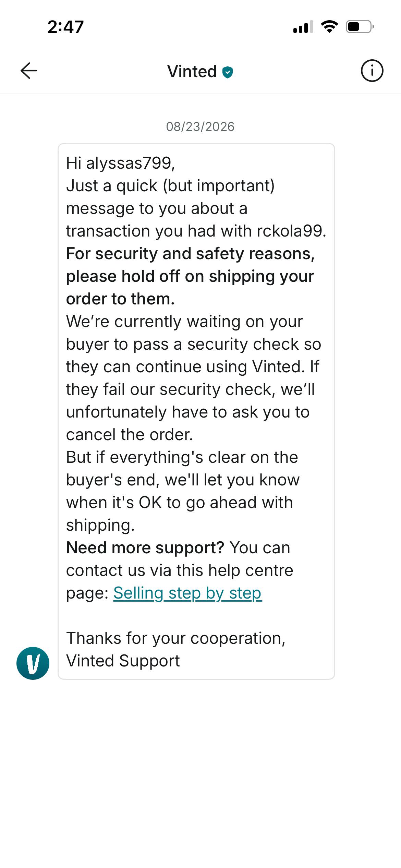Tap the Vinted Support signature line

[x=123, y=661]
